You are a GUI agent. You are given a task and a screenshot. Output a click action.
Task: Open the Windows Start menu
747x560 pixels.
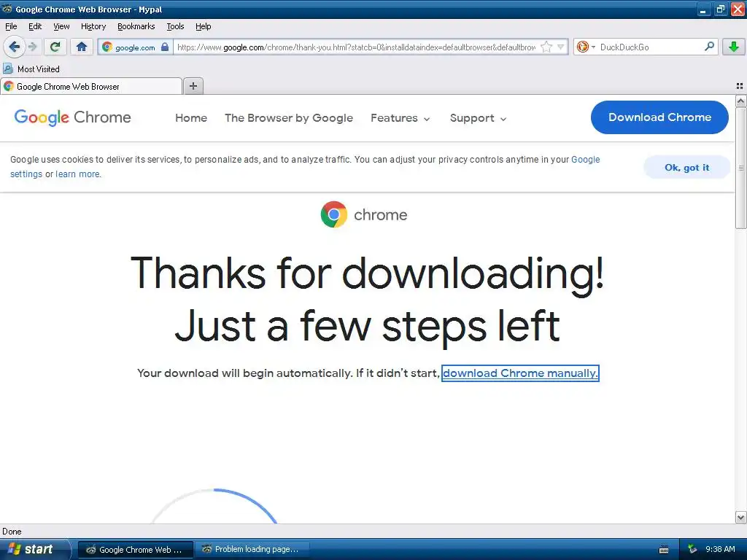34,549
